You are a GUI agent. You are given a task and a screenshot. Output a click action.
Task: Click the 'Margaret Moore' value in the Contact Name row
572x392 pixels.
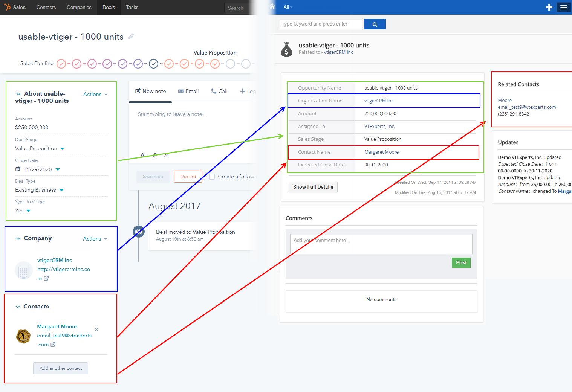point(381,152)
